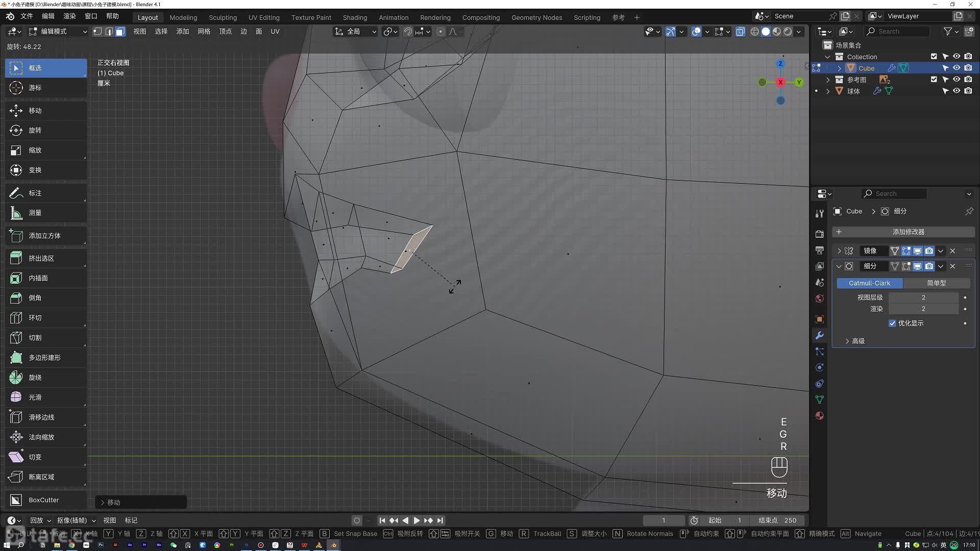980x551 pixels.
Task: Select the 缩放 scale tool
Action: pos(46,151)
